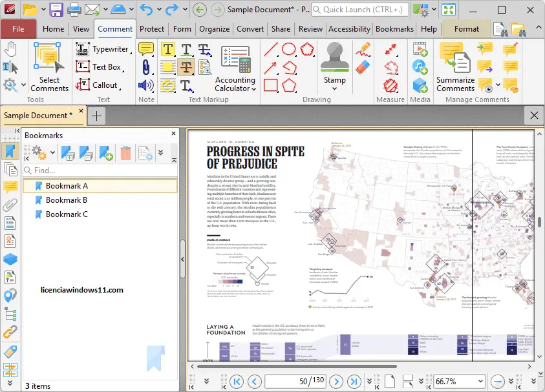
Task: Open the Layers pane from sidebar
Action: 10,260
